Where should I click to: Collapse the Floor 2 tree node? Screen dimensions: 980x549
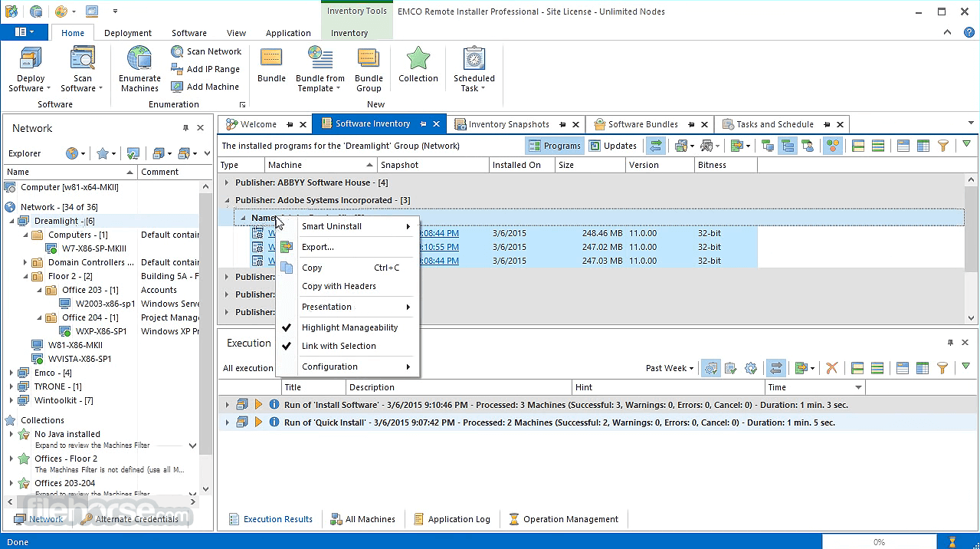(25, 276)
